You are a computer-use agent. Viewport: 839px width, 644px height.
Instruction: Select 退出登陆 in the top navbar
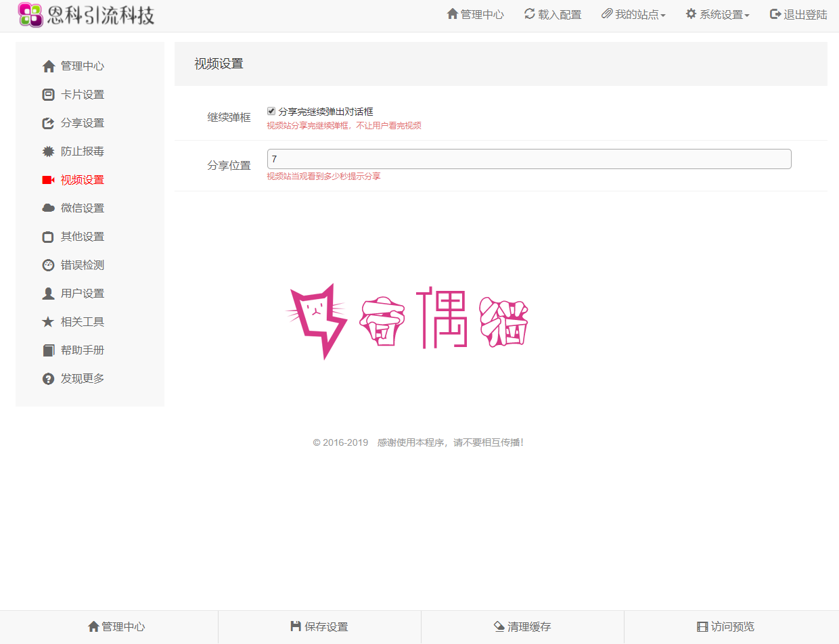coord(798,14)
